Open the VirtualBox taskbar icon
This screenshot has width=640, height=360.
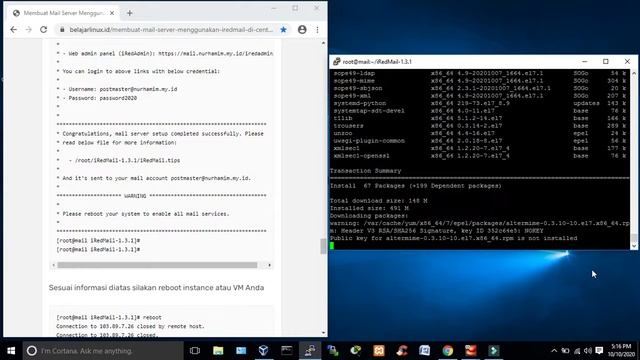264,351
